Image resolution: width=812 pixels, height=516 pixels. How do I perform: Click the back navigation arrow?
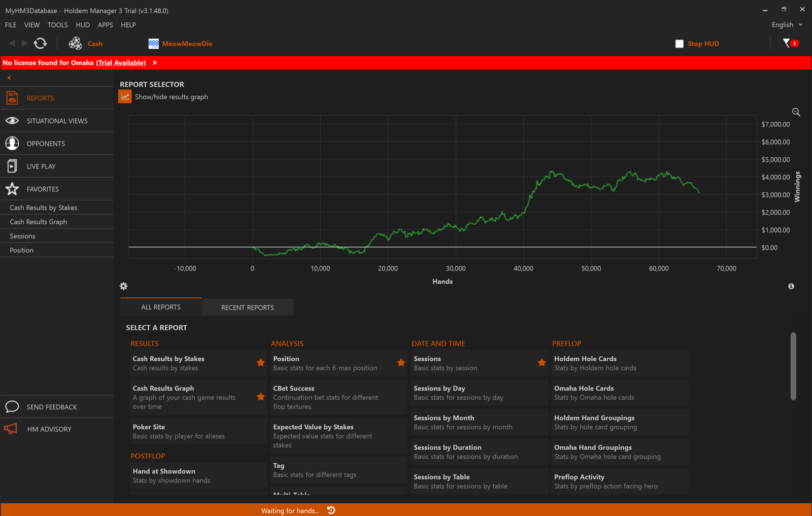(12, 44)
